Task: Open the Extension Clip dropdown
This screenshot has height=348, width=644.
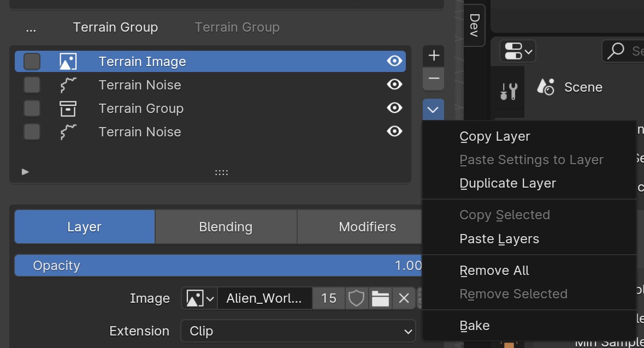Action: [x=298, y=331]
